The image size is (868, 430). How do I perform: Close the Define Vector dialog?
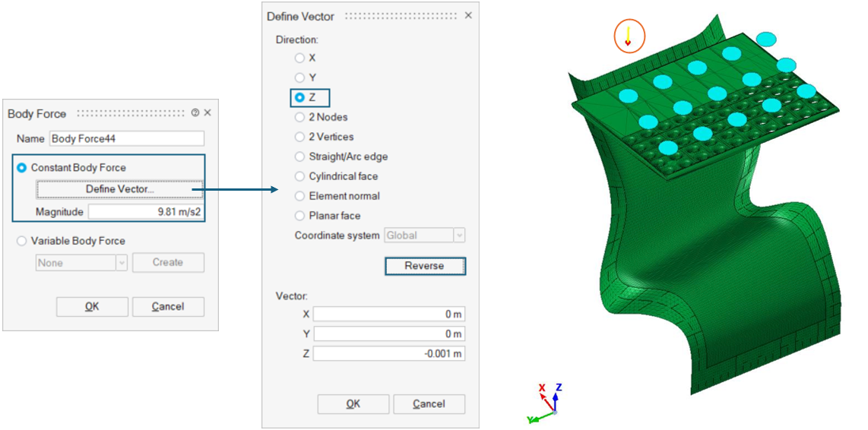pos(468,15)
